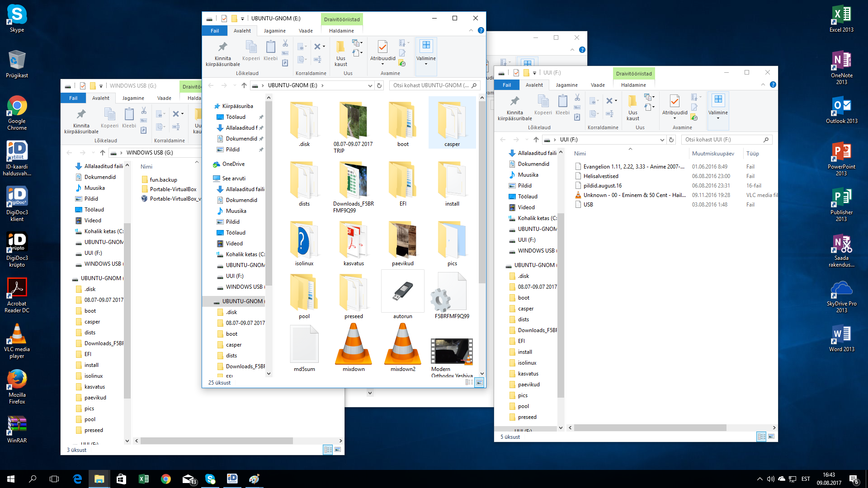Image resolution: width=868 pixels, height=488 pixels.
Task: Click up-arrow navigation icon in WINDOWS USB window
Action: tap(103, 153)
